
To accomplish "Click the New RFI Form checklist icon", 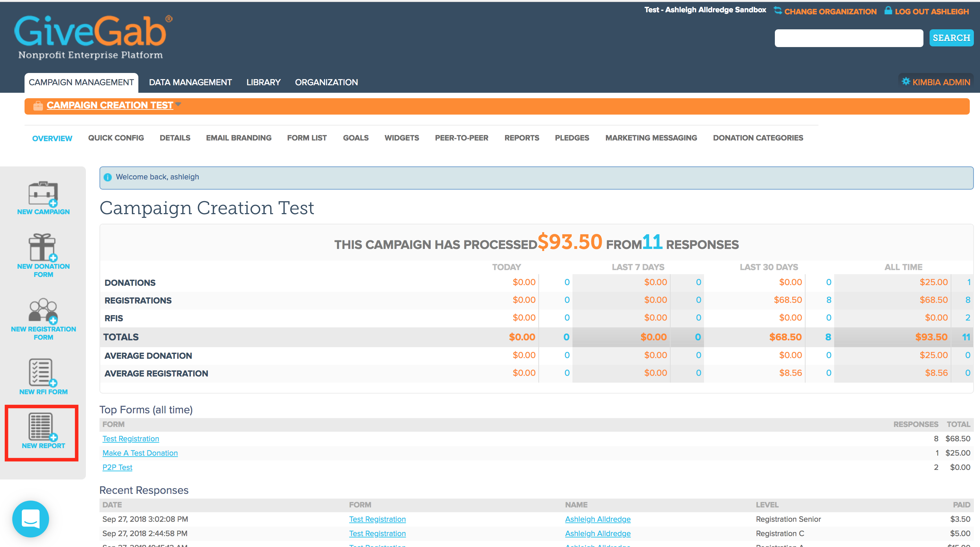I will coord(43,372).
